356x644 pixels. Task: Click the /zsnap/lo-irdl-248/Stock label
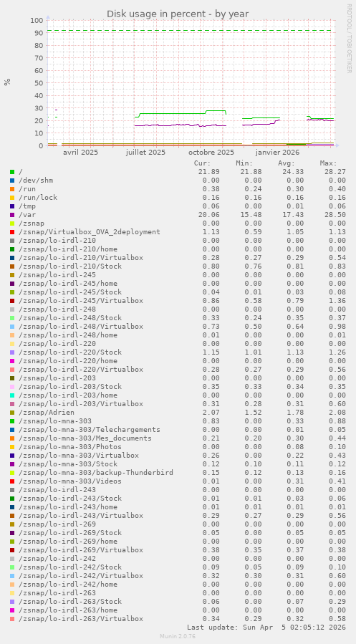point(70,318)
